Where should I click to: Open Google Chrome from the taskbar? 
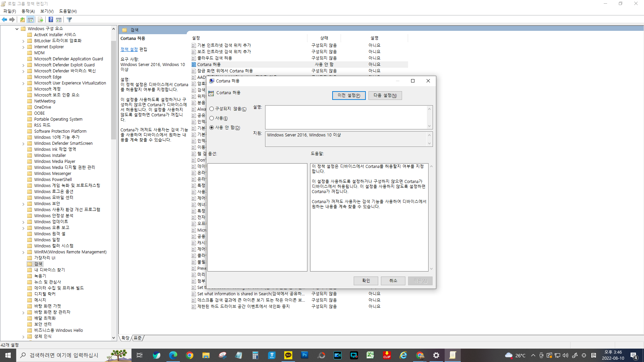point(190,355)
